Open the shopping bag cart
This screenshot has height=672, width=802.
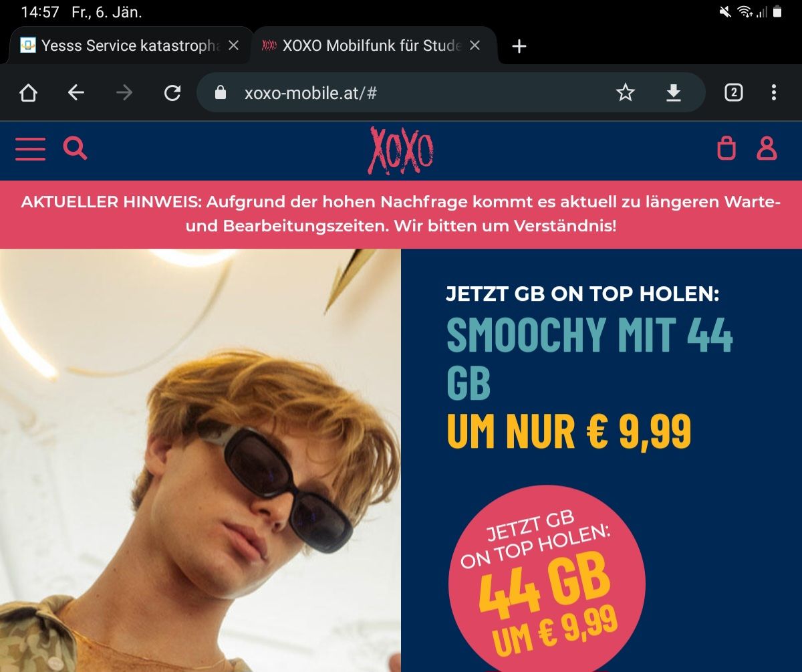[726, 148]
